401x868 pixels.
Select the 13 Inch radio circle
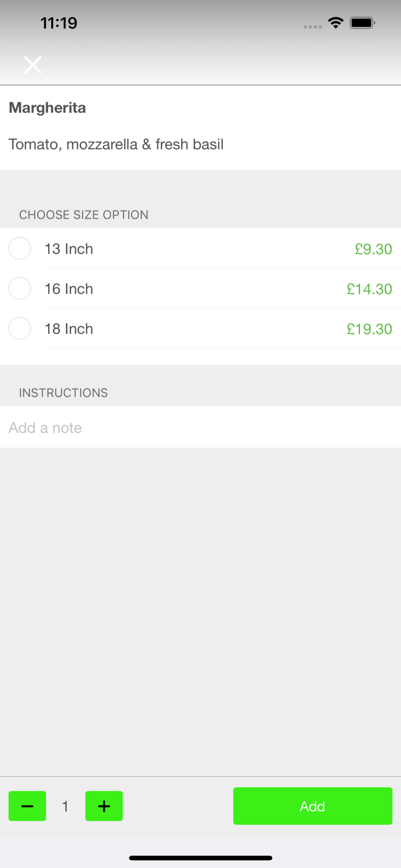tap(20, 249)
